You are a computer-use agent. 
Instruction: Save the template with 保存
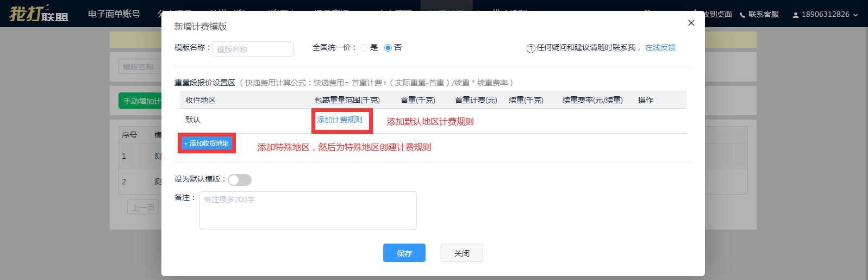coord(404,253)
